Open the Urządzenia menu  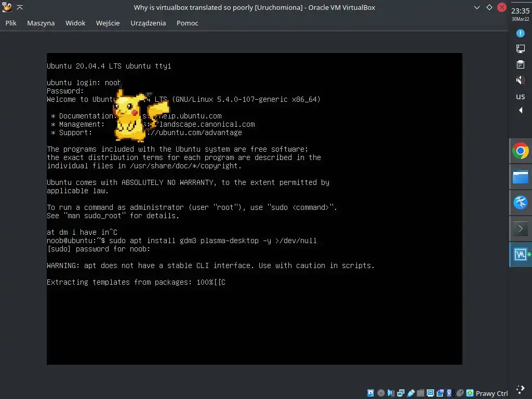[x=148, y=23]
